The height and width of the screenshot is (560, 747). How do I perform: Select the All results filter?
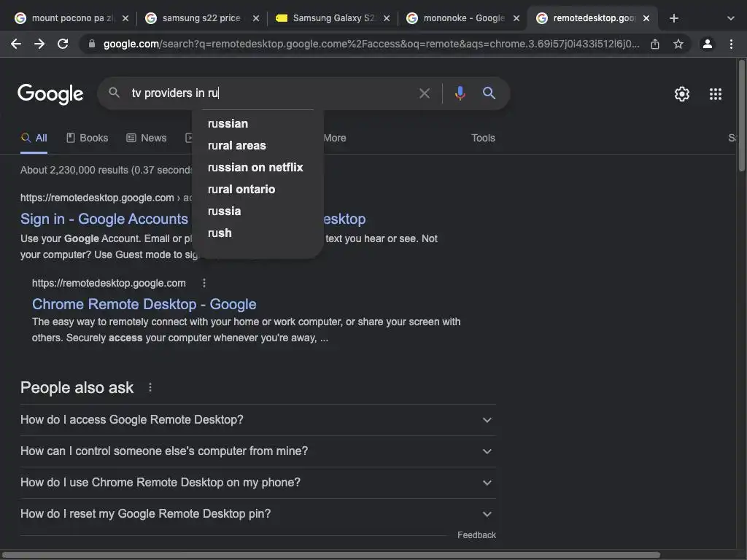(34, 138)
